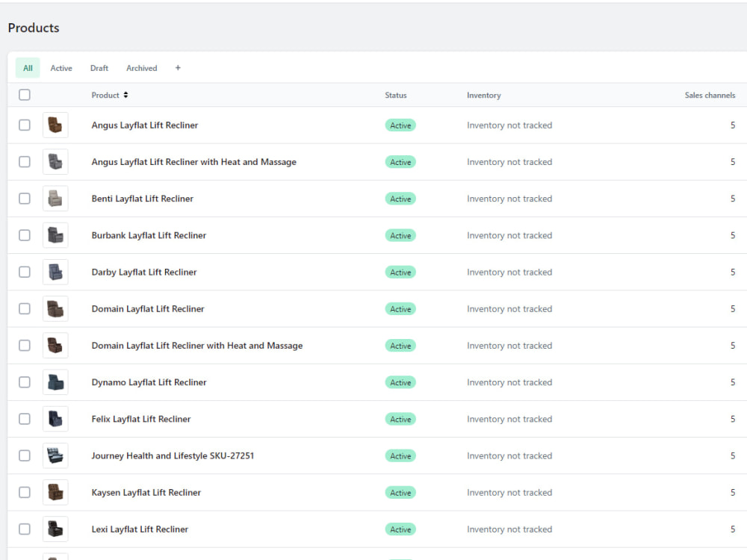
Task: Open Felix Layflat Lift Recliner product
Action: pos(141,419)
